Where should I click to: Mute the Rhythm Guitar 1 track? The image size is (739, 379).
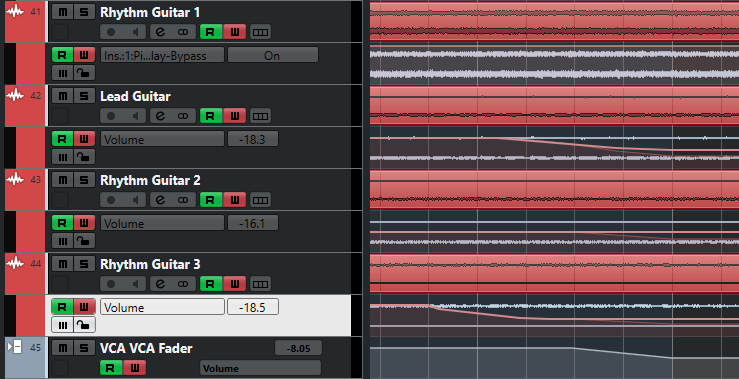(62, 12)
